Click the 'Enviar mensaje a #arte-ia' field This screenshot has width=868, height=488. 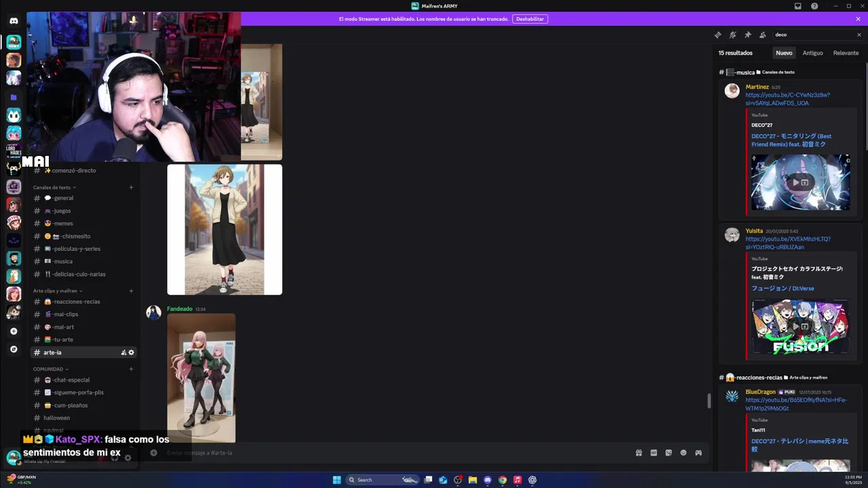coord(393,453)
